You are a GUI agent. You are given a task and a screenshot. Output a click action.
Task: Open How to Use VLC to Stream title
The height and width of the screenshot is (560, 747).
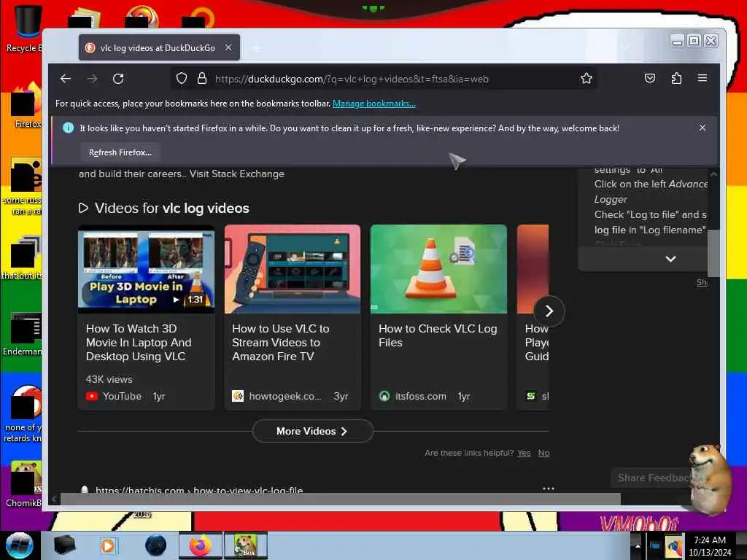(281, 343)
